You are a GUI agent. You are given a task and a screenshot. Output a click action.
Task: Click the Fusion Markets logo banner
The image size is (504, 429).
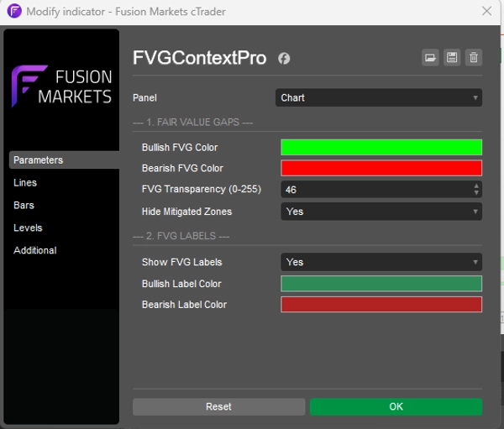(61, 86)
